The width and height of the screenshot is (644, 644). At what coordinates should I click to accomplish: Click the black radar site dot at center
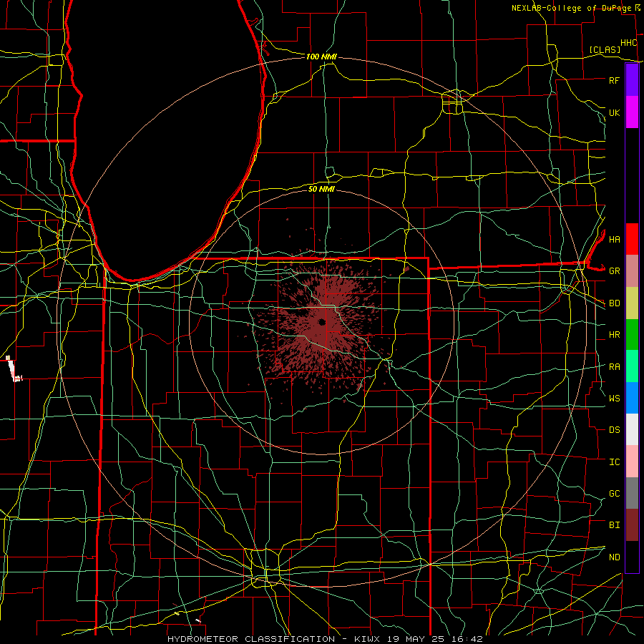pos(322,323)
